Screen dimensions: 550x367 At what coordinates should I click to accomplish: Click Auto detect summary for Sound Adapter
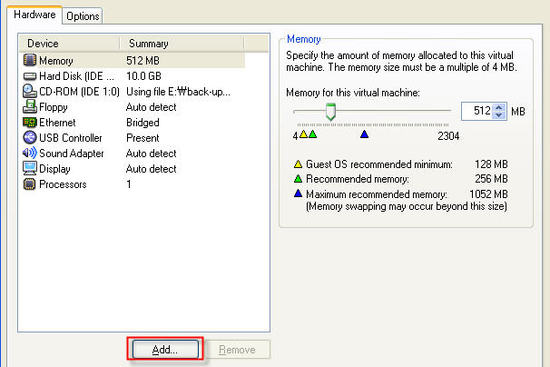coord(151,153)
